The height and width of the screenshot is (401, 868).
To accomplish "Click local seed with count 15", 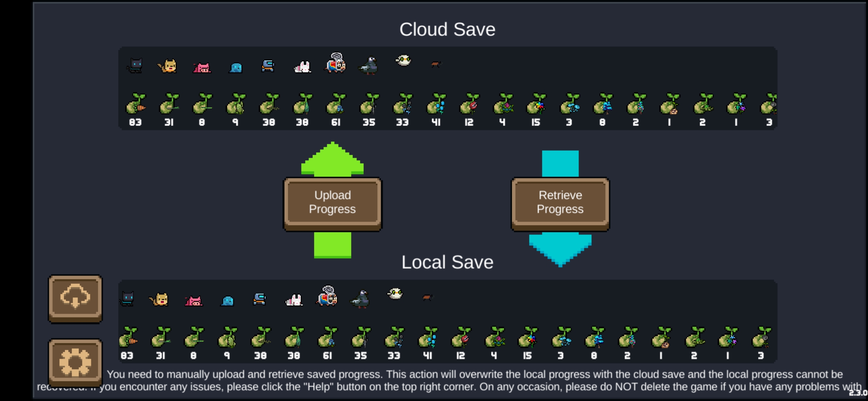I will pos(528,338).
